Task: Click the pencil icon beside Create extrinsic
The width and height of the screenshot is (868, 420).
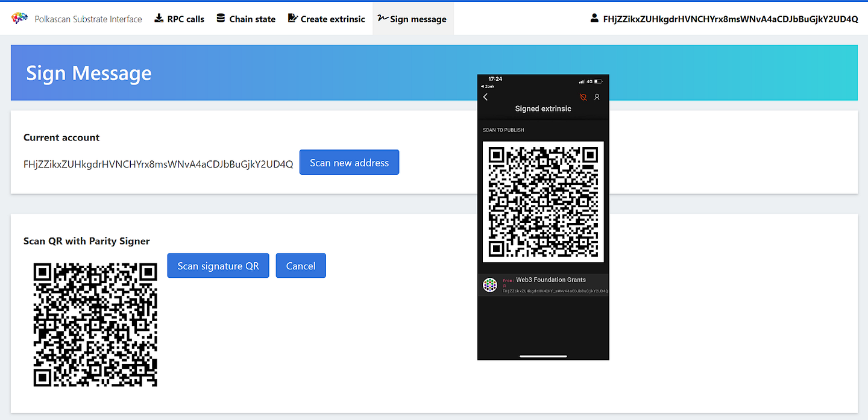Action: coord(293,18)
